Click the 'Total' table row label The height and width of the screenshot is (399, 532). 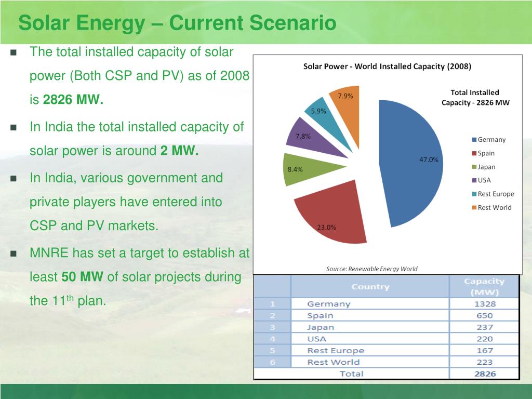tap(352, 374)
